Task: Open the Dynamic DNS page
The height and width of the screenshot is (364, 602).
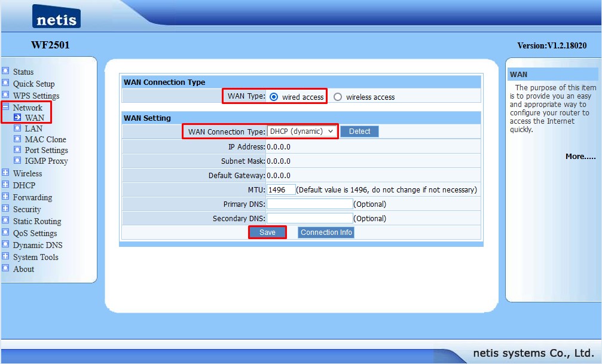Action: (38, 245)
